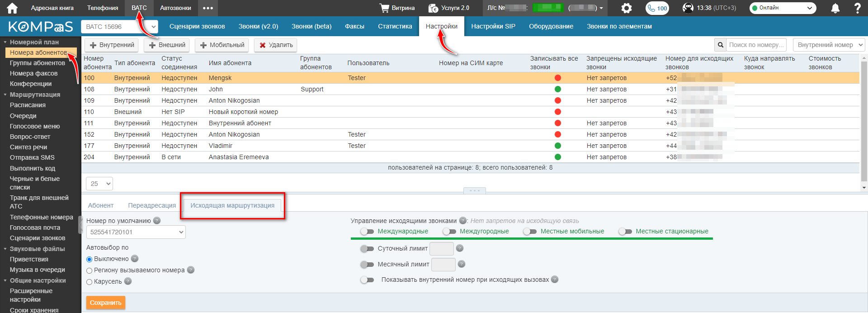Screen dimensions: 868x313
Task: Click help icon beside Суточный лимит
Action: pos(460,248)
